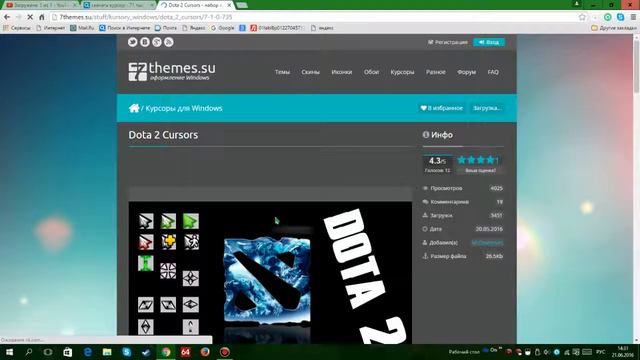
Task: Open Темы menu item
Action: [x=282, y=72]
